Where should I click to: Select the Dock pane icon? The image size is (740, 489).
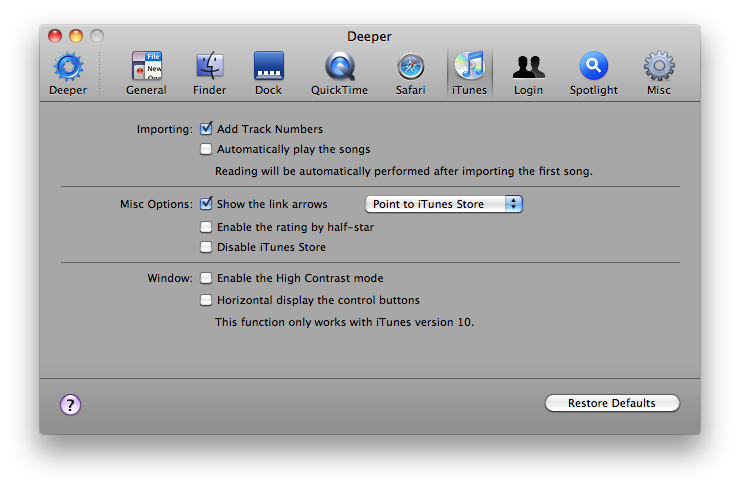click(269, 73)
